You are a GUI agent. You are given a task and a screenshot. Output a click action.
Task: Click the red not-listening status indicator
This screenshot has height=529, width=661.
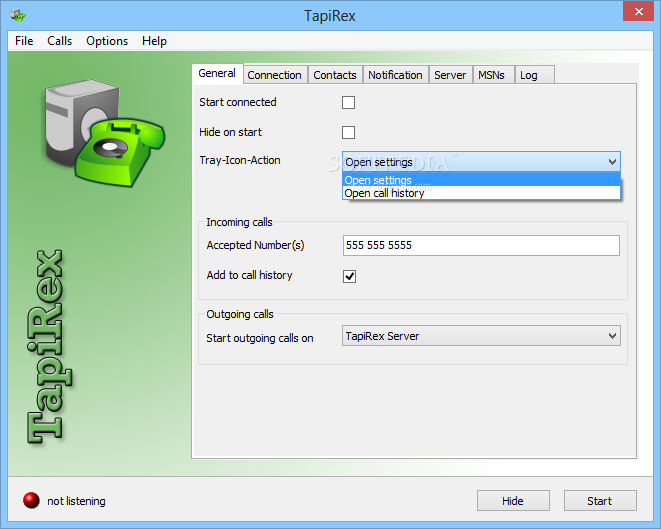click(31, 500)
